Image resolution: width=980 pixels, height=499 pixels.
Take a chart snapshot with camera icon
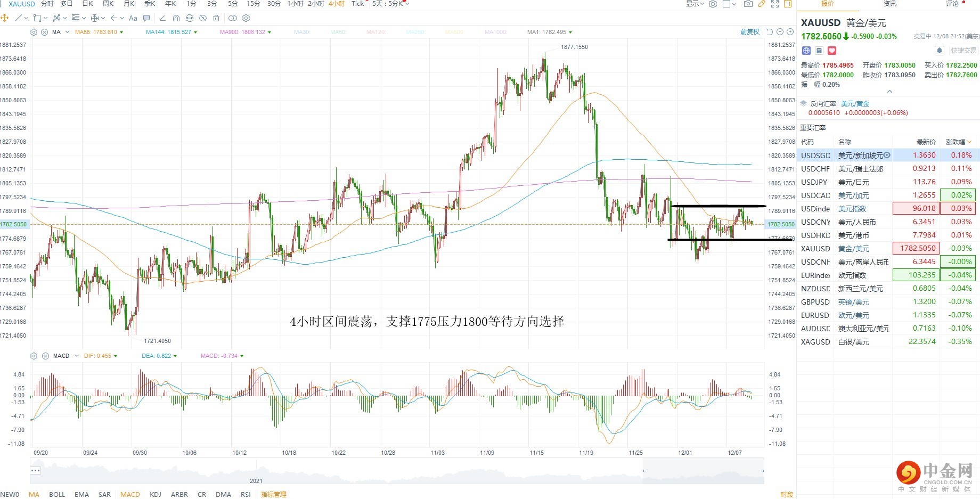[x=748, y=4]
